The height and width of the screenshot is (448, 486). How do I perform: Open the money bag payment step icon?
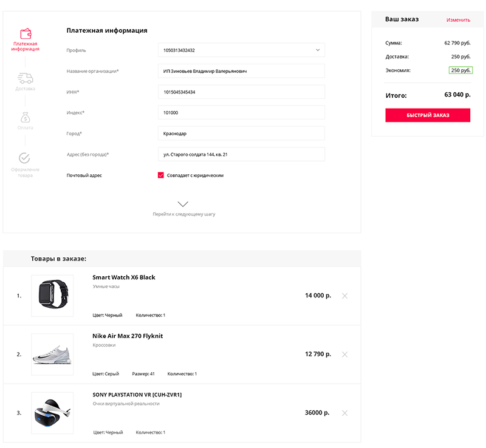pos(25,118)
